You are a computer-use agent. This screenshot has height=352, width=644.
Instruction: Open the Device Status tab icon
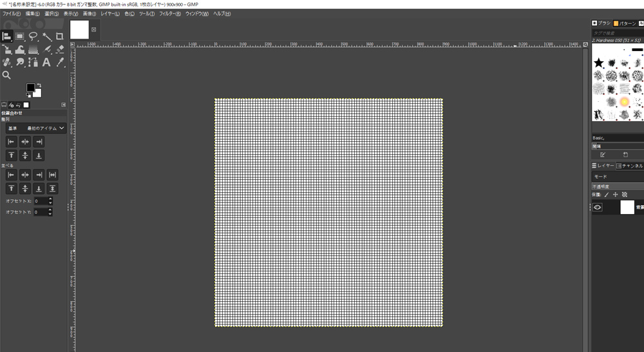tap(11, 105)
